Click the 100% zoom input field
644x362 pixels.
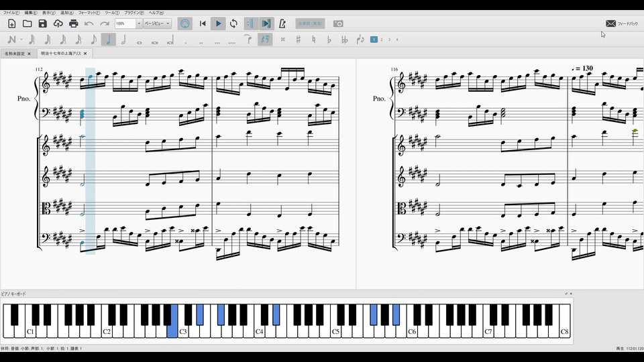tap(125, 23)
